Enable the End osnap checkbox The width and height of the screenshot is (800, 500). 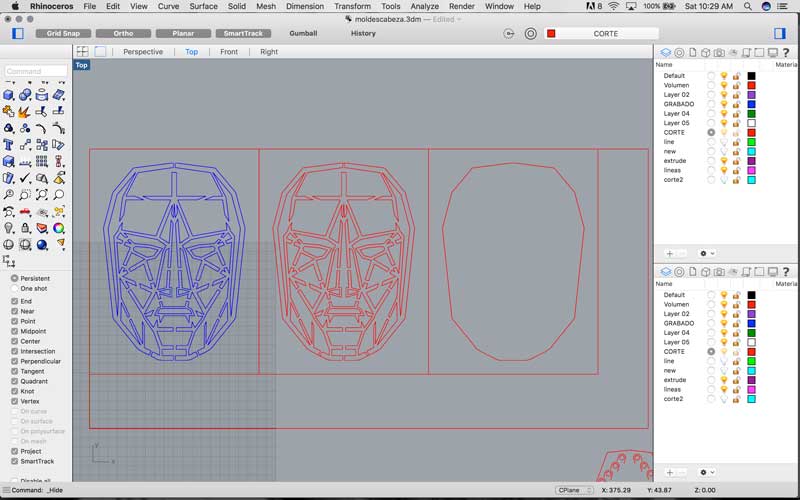pyautogui.click(x=15, y=301)
